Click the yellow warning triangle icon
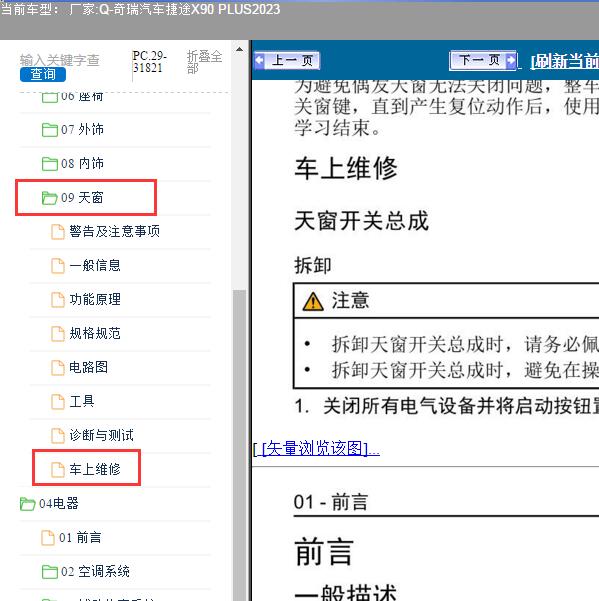The image size is (599, 601). [x=313, y=301]
